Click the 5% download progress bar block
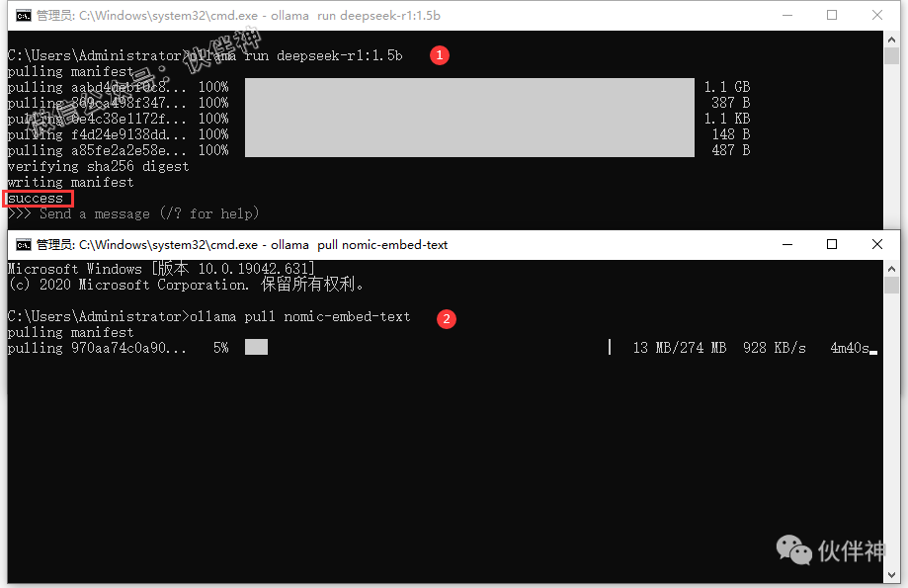The width and height of the screenshot is (908, 588). [x=257, y=348]
